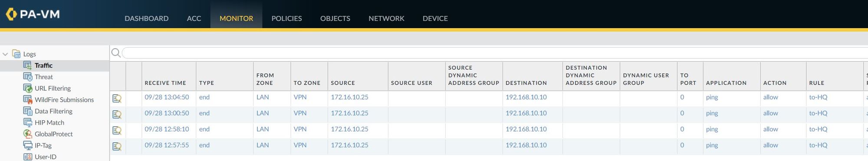The image size is (868, 161).
Task: Open GlobalProtect logs
Action: [x=53, y=134]
